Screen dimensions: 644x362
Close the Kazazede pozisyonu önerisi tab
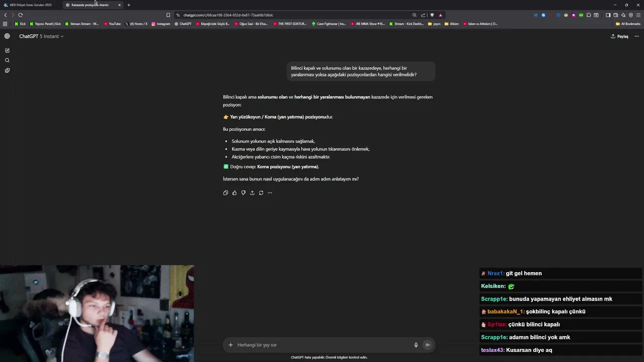pyautogui.click(x=119, y=5)
